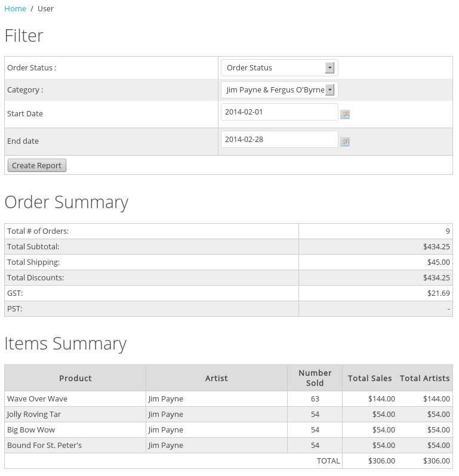Click the Total Artists column header
Viewport: 459px width, 476px height.
coord(424,378)
